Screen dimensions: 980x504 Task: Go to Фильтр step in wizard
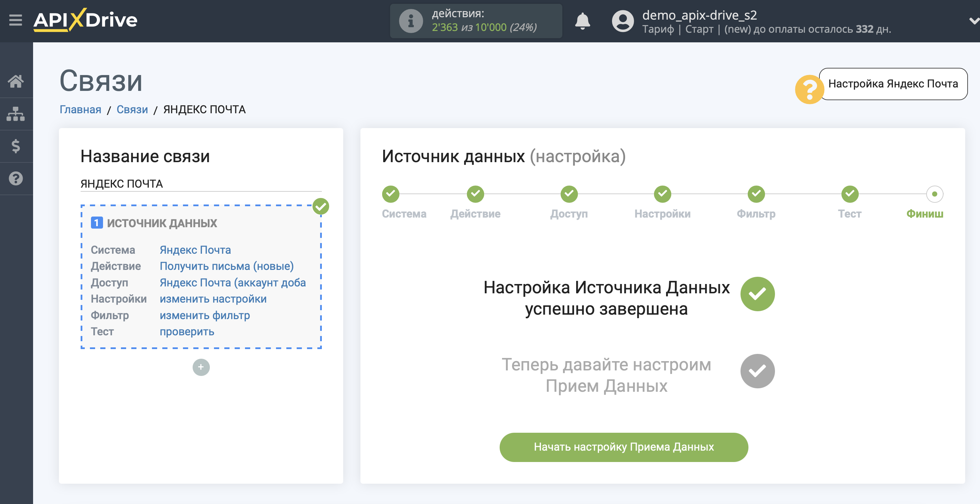click(756, 213)
